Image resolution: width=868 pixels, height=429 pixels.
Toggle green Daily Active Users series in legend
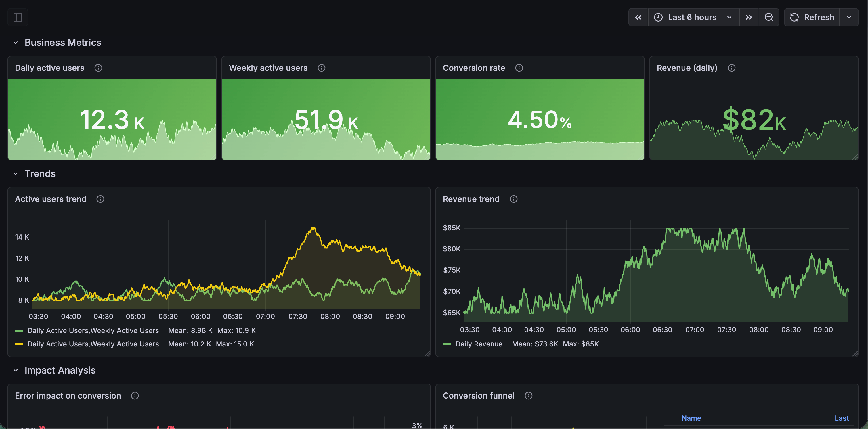93,330
